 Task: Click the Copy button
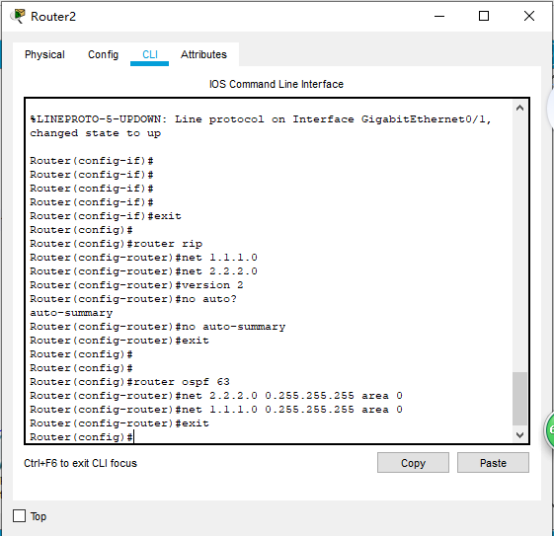413,463
